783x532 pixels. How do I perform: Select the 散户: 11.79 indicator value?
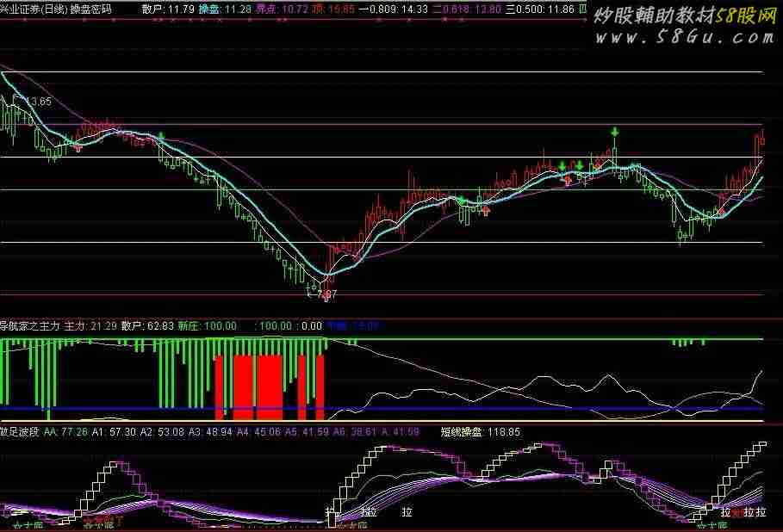click(168, 9)
